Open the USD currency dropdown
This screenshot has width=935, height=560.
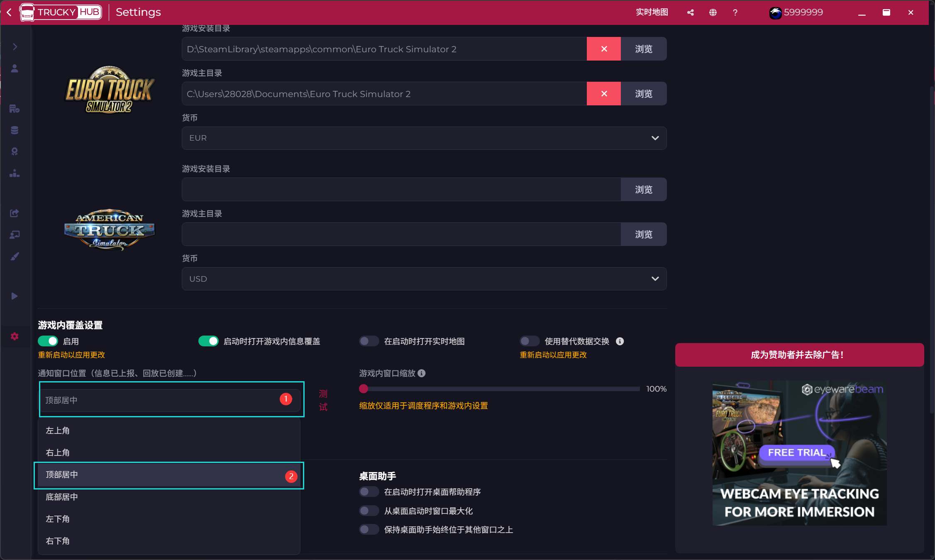424,279
